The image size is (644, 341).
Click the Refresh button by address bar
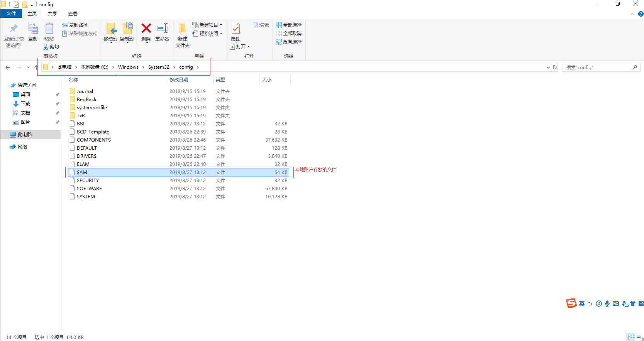pos(555,67)
